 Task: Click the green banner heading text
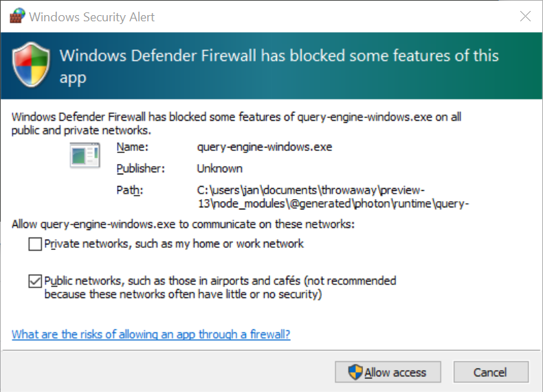tap(279, 67)
